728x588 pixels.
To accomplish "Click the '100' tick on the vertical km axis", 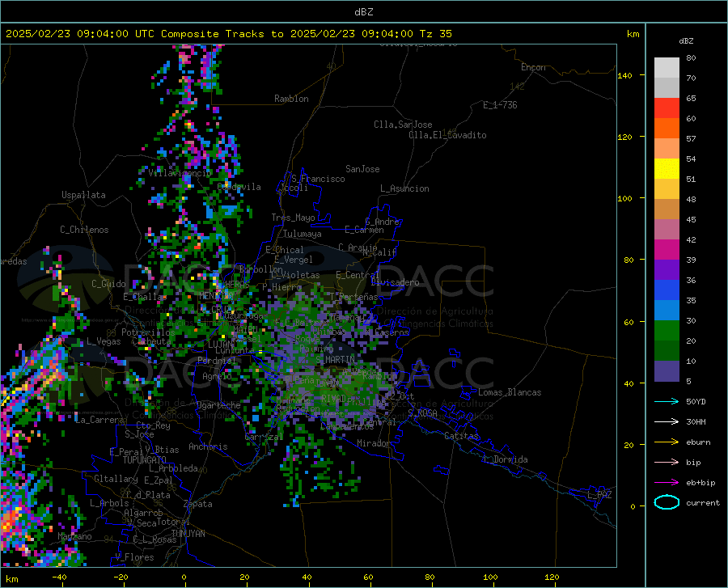I will click(625, 199).
